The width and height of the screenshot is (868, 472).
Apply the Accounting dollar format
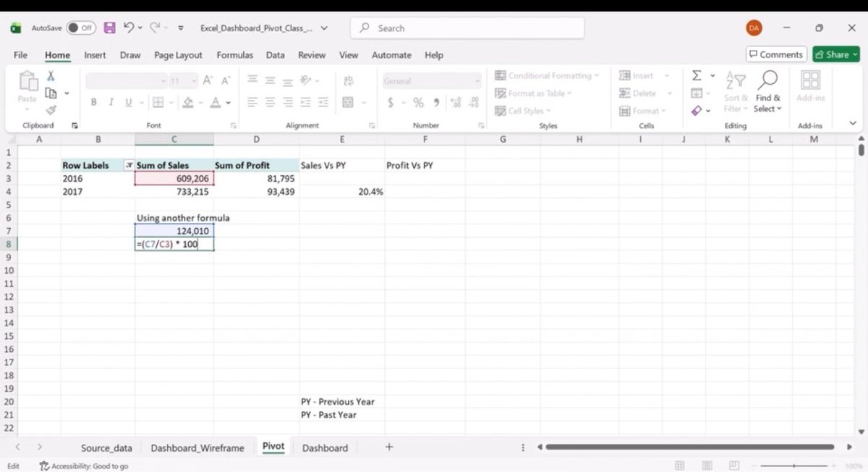[x=391, y=103]
